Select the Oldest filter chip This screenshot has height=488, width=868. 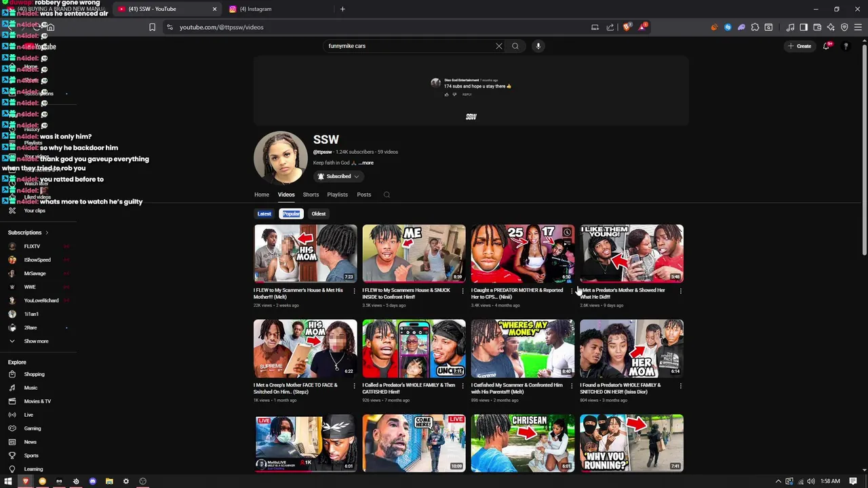[319, 213]
